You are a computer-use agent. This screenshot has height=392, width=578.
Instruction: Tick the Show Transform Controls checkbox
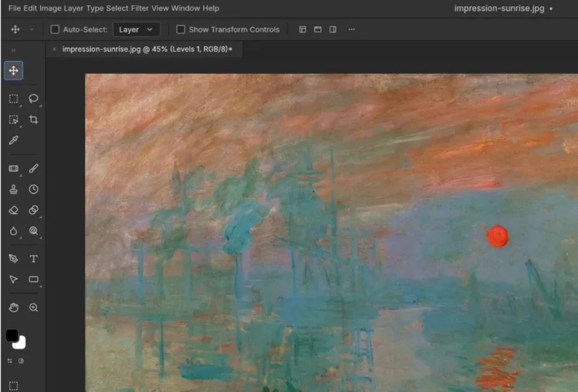(x=181, y=29)
